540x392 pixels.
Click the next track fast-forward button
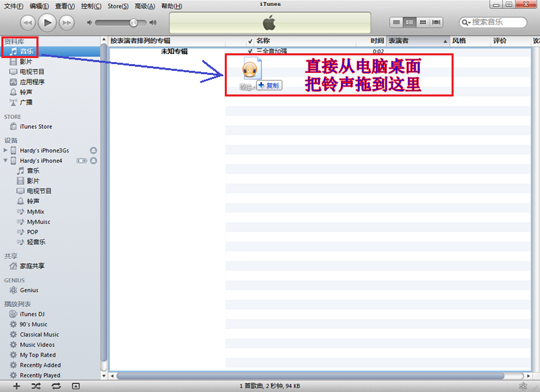point(66,23)
